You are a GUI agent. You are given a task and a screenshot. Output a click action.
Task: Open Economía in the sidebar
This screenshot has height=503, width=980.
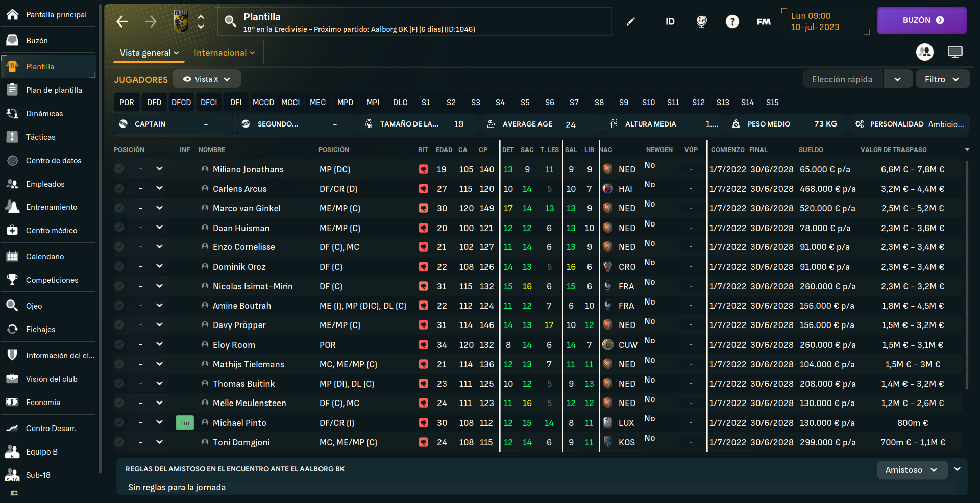tap(48, 402)
